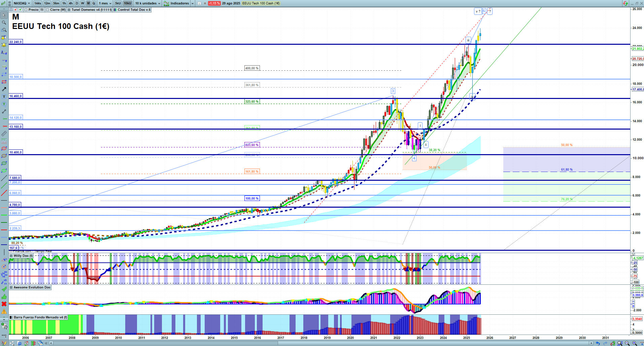644x346 pixels.
Task: Select the 1h timeframe tab
Action: click(64, 3)
